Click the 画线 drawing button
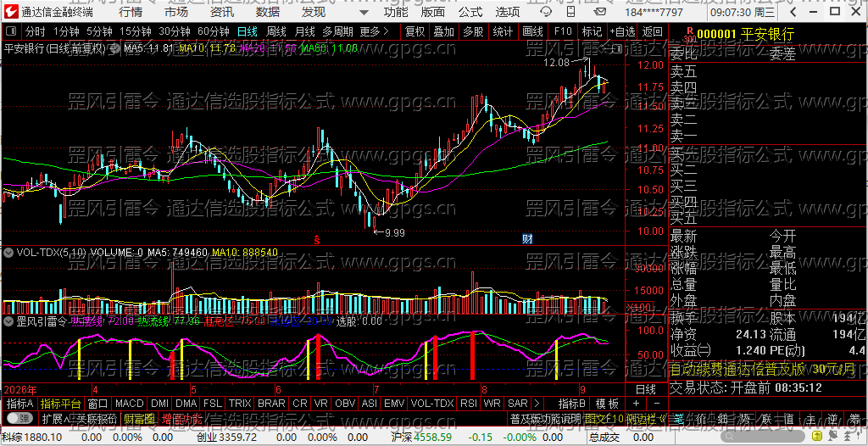 click(532, 31)
